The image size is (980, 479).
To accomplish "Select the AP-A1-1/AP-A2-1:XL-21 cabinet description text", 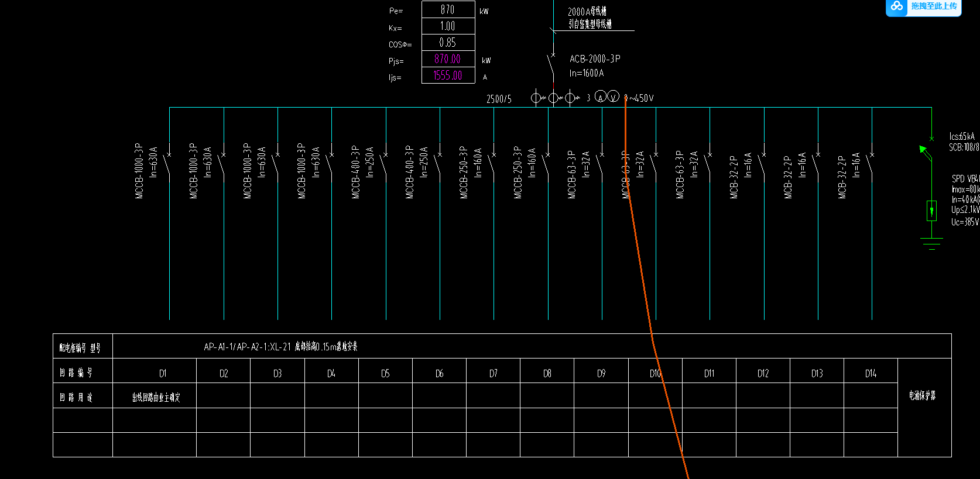I will click(x=280, y=347).
